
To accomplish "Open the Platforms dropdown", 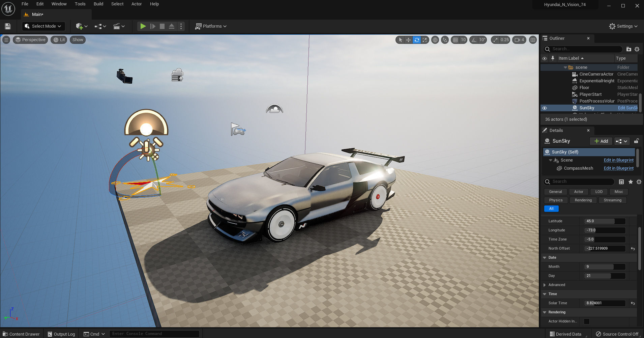I will pyautogui.click(x=211, y=26).
